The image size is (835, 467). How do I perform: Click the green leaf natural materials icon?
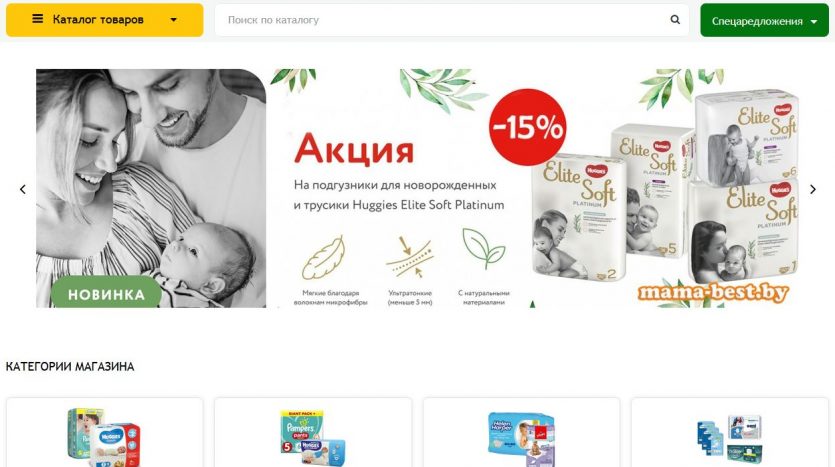[484, 249]
